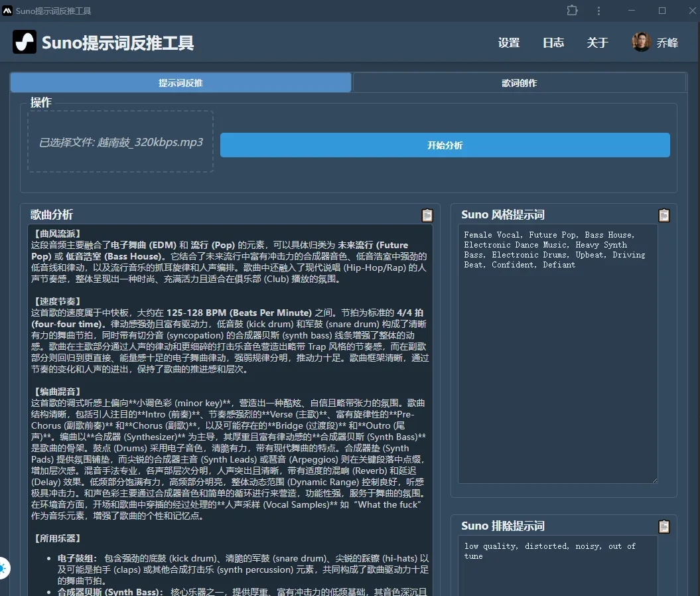Click the floating round widget at bottom-left edge

(3, 568)
